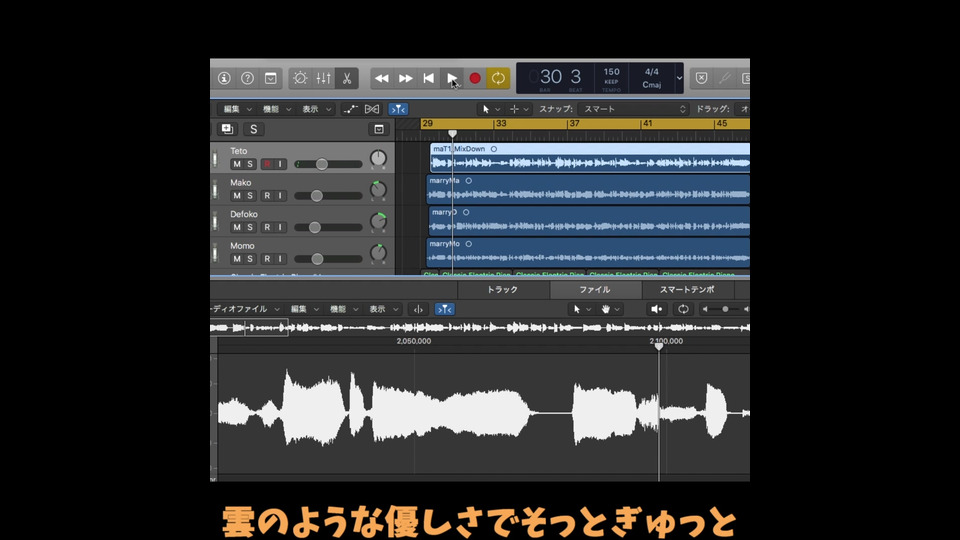
Task: Go to beginning of project
Action: click(429, 78)
